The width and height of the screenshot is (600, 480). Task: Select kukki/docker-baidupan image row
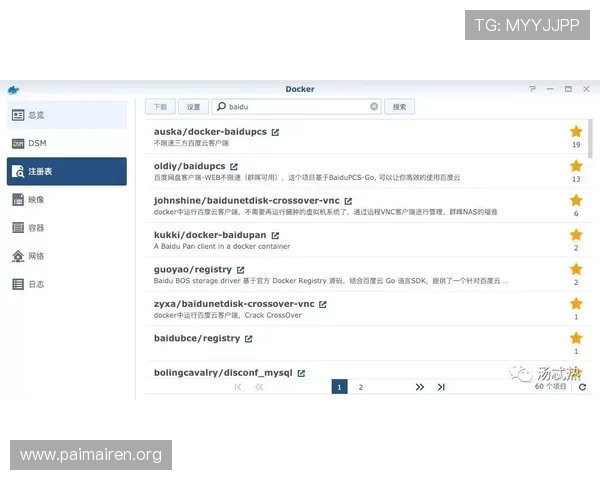(x=368, y=240)
